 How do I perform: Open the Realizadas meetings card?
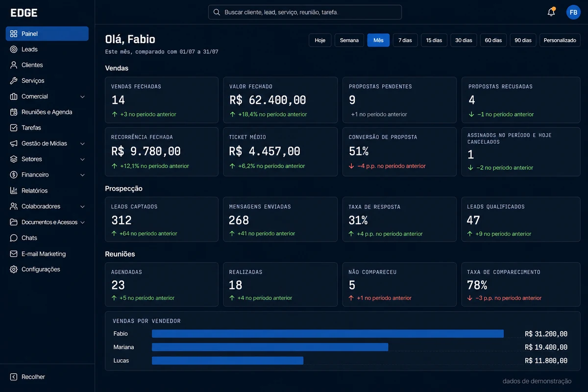point(280,285)
